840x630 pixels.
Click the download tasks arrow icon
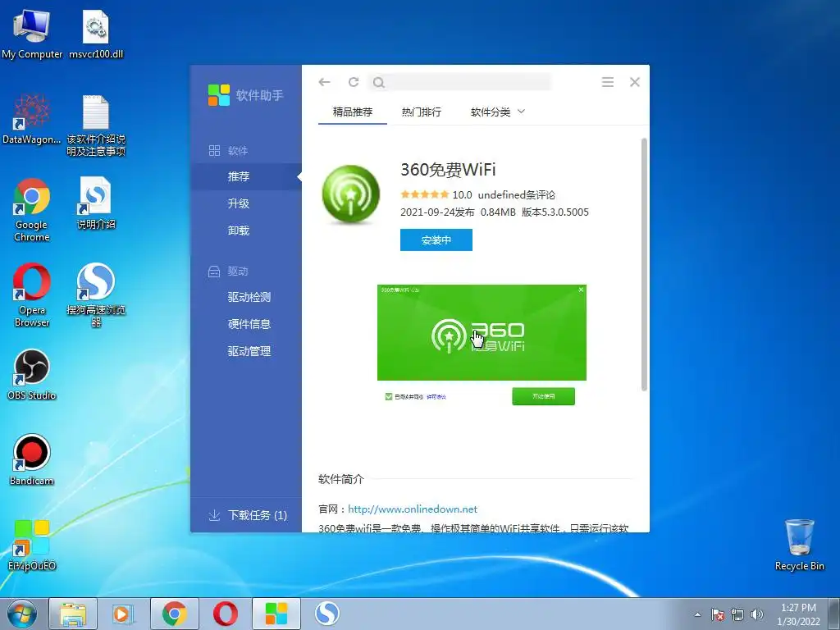point(214,515)
